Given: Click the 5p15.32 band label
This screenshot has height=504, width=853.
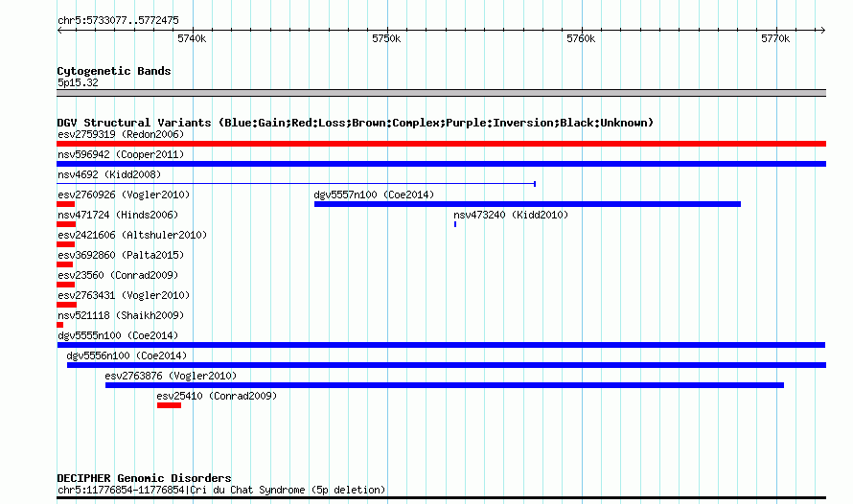Looking at the screenshot, I should pyautogui.click(x=78, y=82).
